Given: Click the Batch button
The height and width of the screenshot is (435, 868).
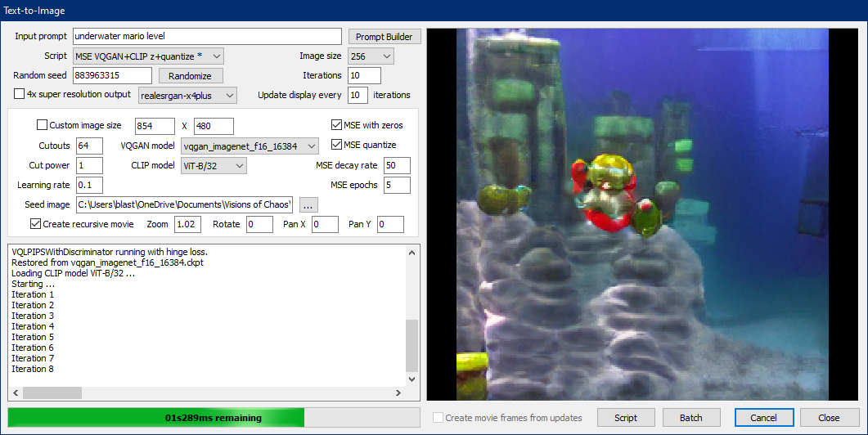Looking at the screenshot, I should (x=691, y=418).
